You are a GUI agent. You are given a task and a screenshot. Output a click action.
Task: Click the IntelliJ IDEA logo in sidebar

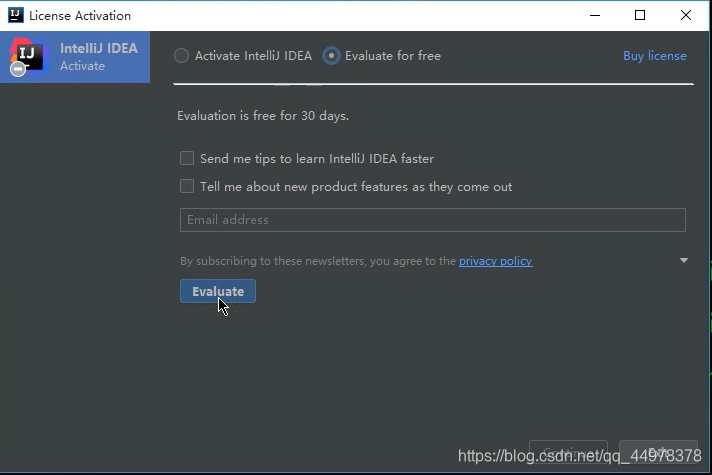point(29,56)
